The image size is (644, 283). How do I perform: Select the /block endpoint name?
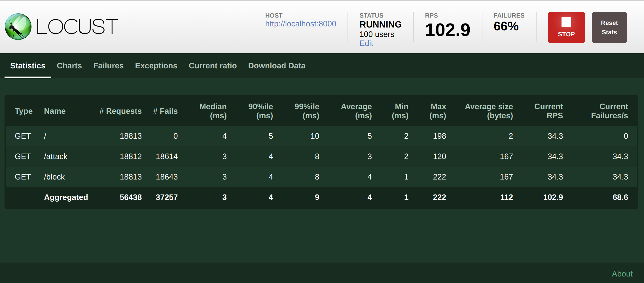click(x=54, y=177)
